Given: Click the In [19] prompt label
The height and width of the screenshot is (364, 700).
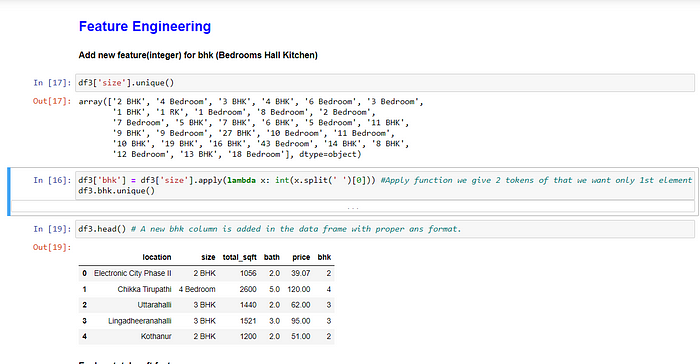Looking at the screenshot, I should click(52, 229).
